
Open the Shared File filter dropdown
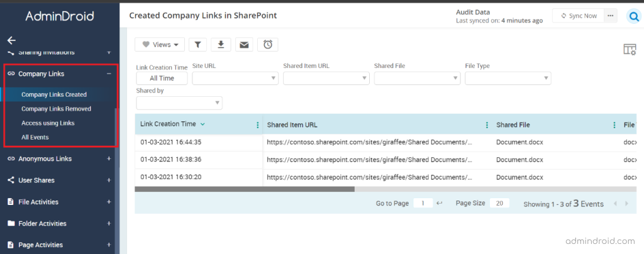(x=418, y=78)
